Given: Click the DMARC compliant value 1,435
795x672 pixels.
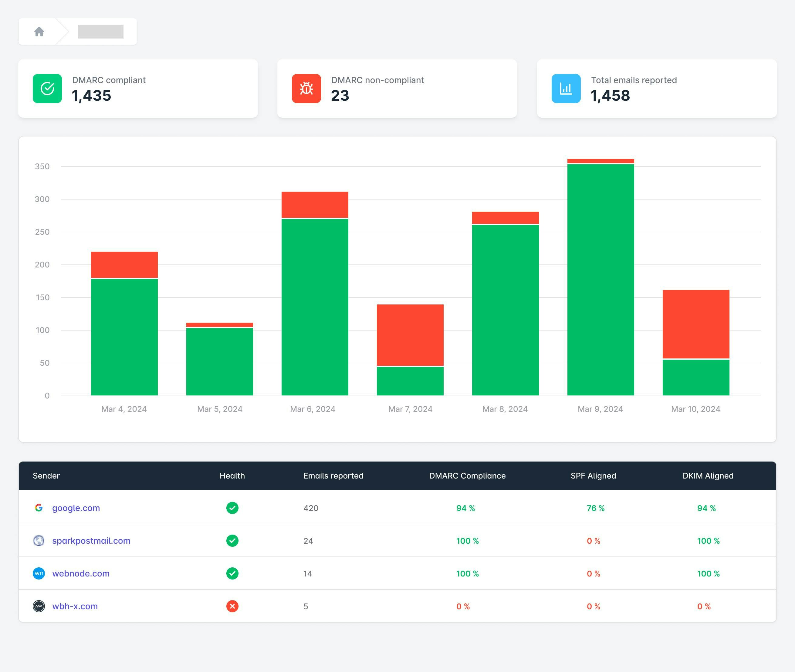Looking at the screenshot, I should pyautogui.click(x=91, y=96).
